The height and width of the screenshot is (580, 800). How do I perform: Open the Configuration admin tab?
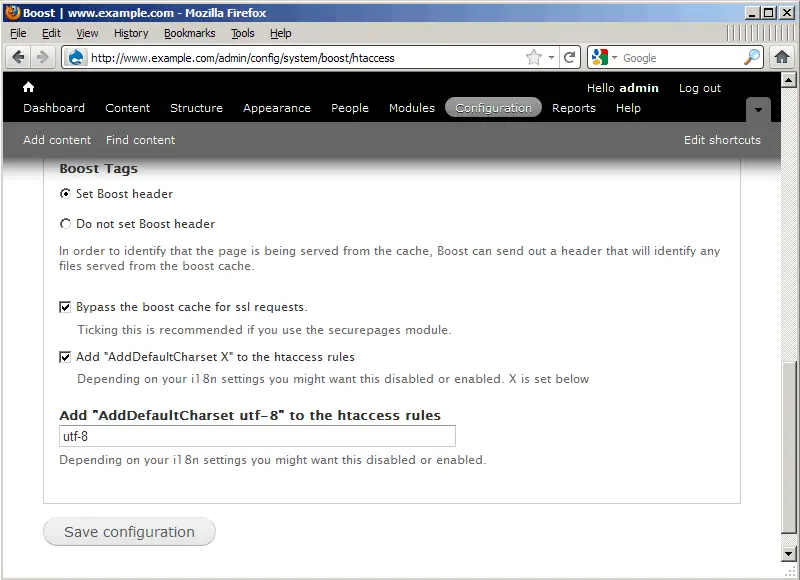pyautogui.click(x=493, y=108)
